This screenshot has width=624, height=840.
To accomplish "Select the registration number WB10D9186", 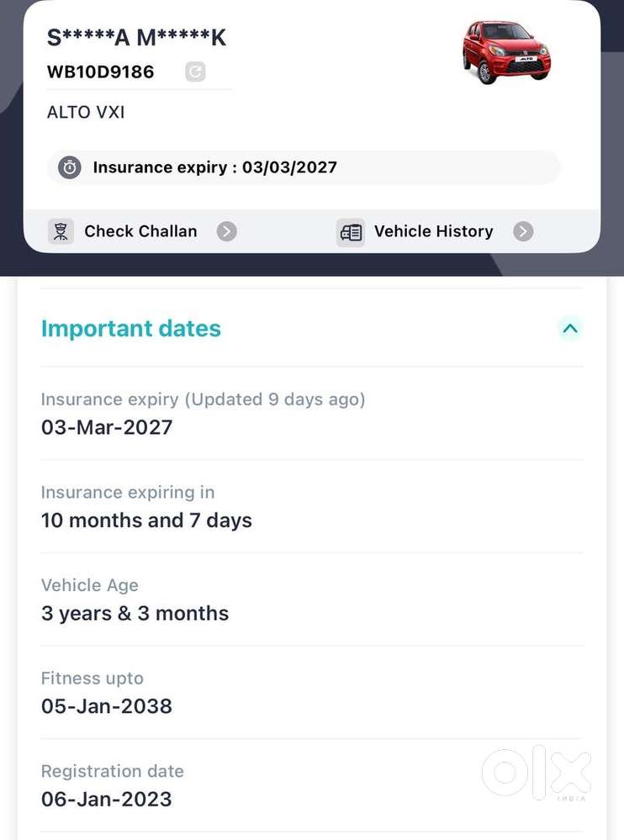I will coord(100,72).
